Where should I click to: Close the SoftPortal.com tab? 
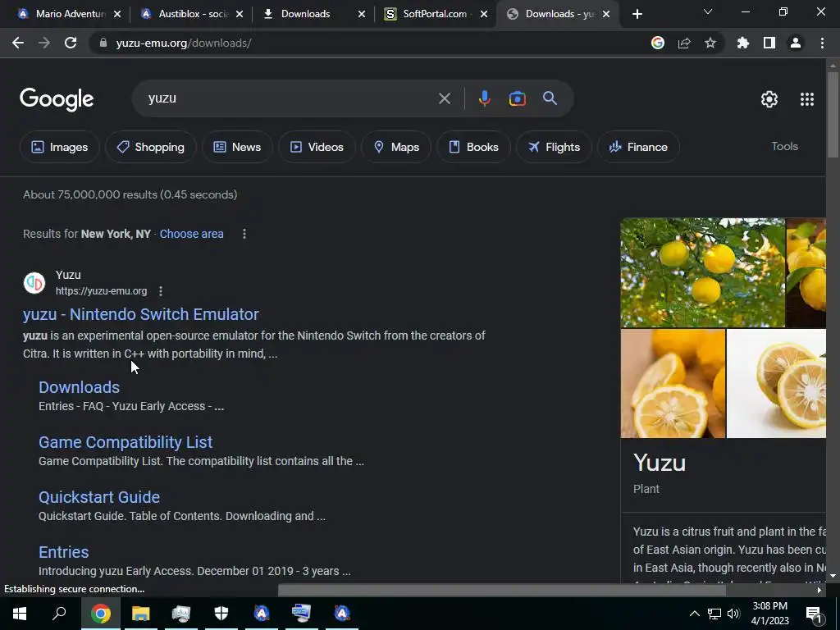coord(484,14)
